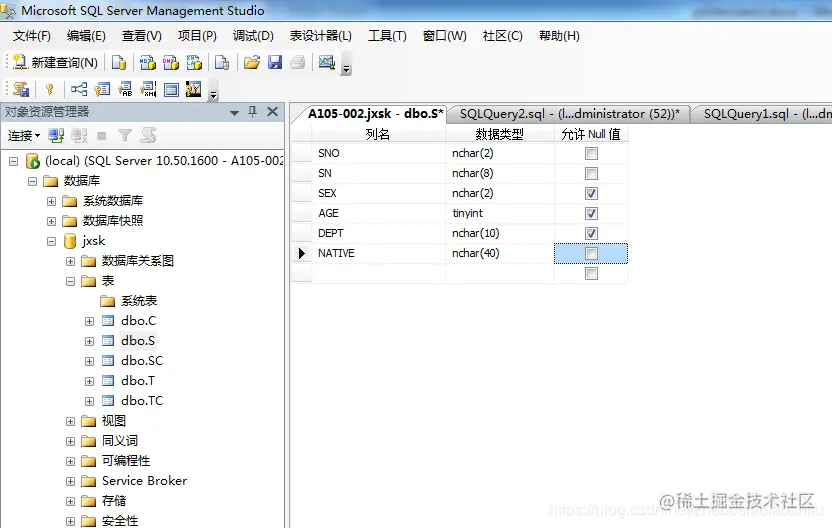Open the Relationships icon in designer toolbar
The height and width of the screenshot is (528, 832).
click(x=79, y=89)
